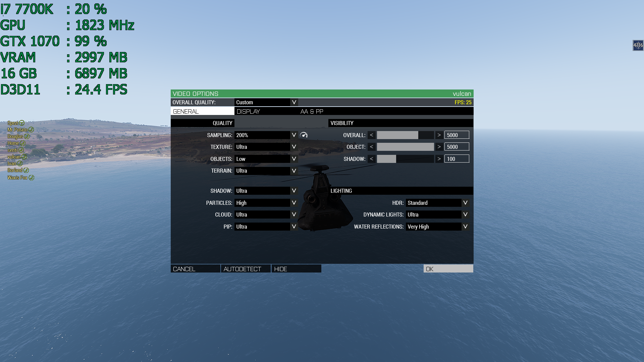This screenshot has height=362, width=644.
Task: Click the Overall visibility slider track
Action: click(405, 135)
